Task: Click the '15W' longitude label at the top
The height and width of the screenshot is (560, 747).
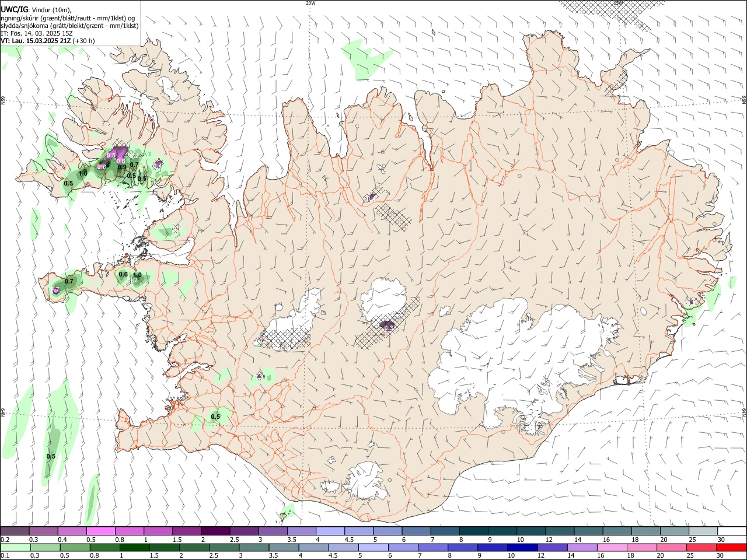Action: 618,3
